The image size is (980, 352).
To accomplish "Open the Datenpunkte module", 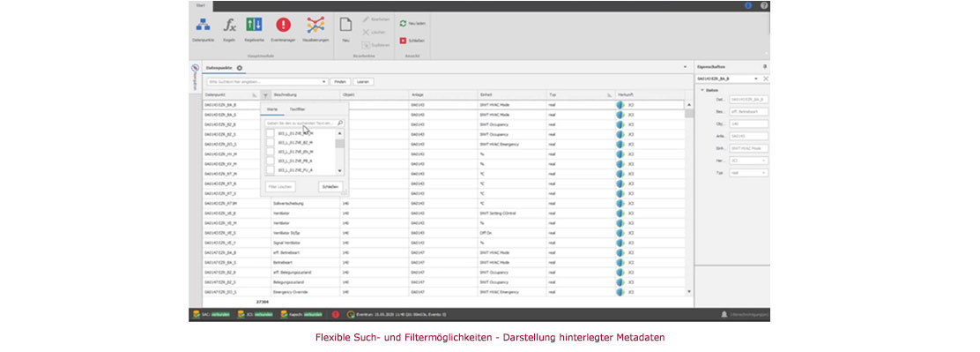I will (x=203, y=29).
